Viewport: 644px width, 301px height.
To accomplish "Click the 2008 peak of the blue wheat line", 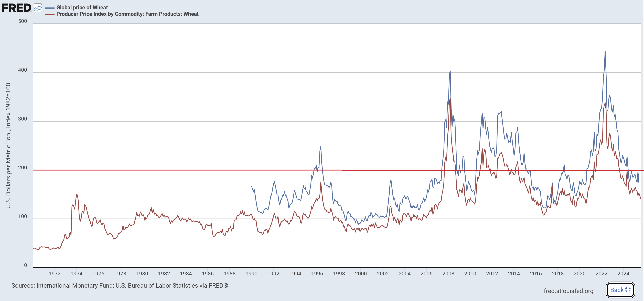I will pyautogui.click(x=450, y=71).
